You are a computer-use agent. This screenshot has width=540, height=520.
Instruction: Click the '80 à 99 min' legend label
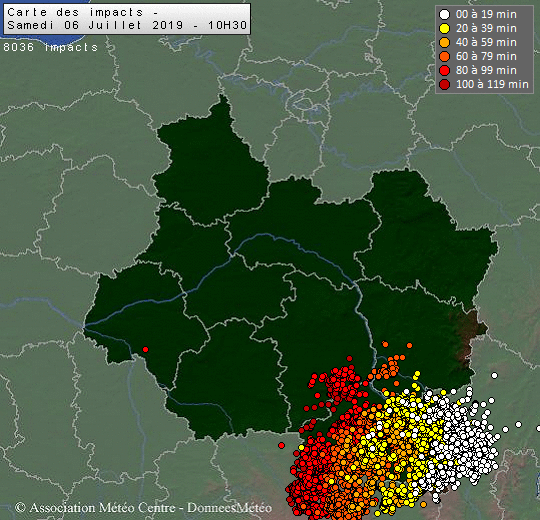coord(486,71)
